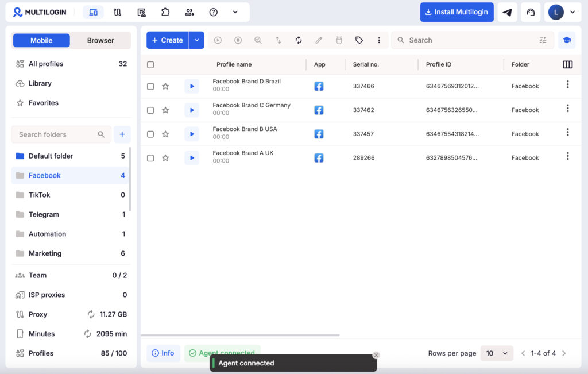
Task: Launch the Facebook Brand B USA profile
Action: tap(192, 134)
